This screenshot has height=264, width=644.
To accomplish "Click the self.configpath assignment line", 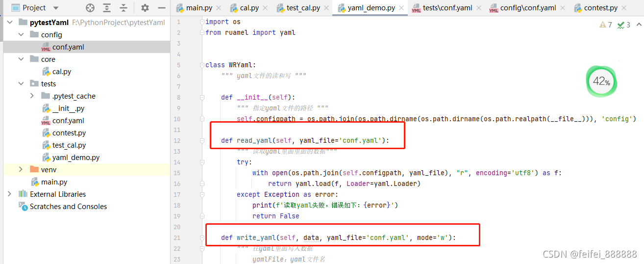I will point(436,119).
